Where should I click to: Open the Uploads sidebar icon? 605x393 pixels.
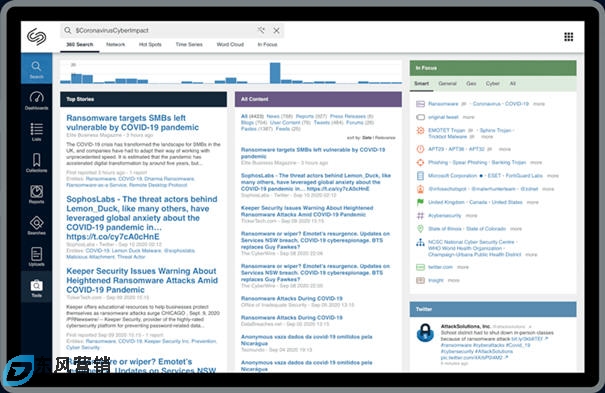(36, 256)
